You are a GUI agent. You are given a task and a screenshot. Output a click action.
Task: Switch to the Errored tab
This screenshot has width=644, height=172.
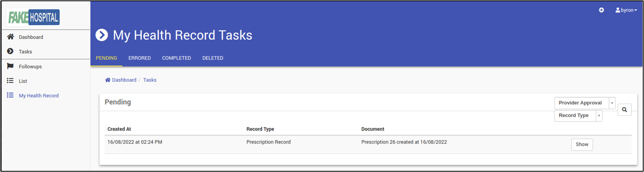point(139,58)
